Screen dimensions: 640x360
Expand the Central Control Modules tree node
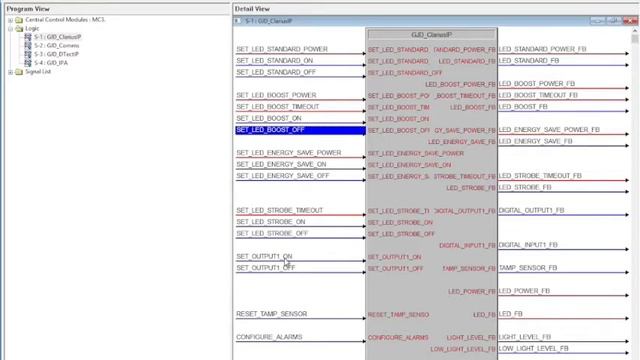10,20
